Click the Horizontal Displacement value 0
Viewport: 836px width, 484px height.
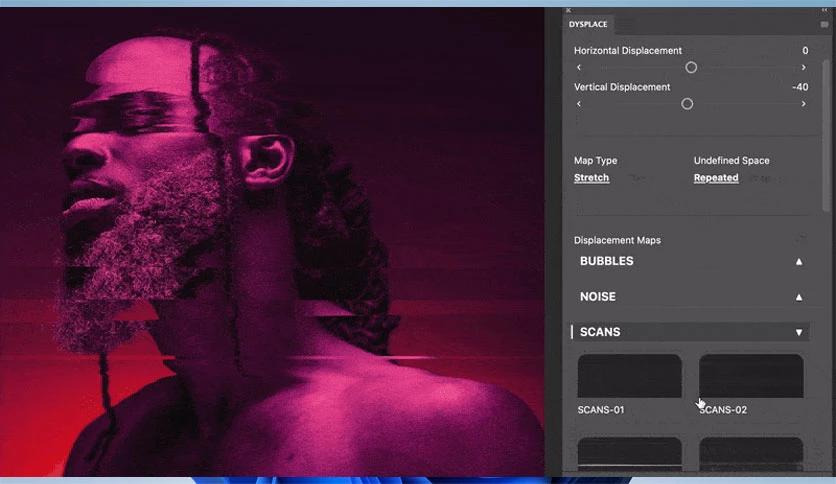[805, 51]
